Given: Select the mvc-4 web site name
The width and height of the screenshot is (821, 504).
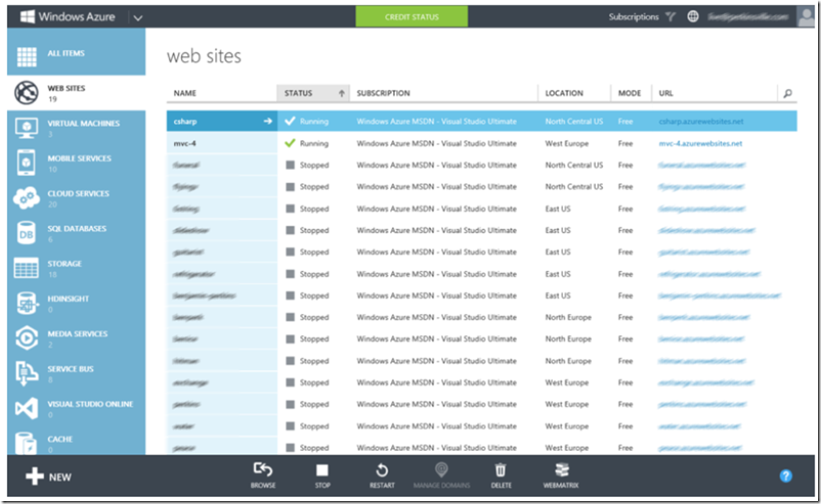Looking at the screenshot, I should [x=185, y=143].
